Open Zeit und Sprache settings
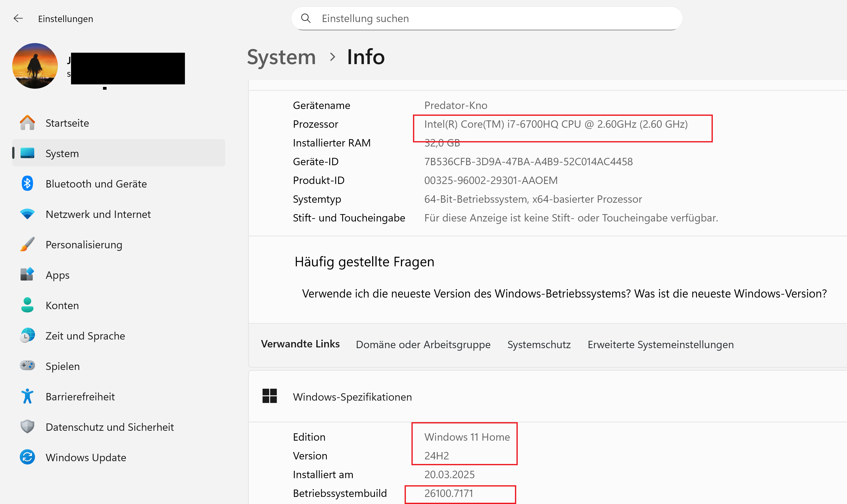Screen dimensions: 847x504 pos(85,336)
